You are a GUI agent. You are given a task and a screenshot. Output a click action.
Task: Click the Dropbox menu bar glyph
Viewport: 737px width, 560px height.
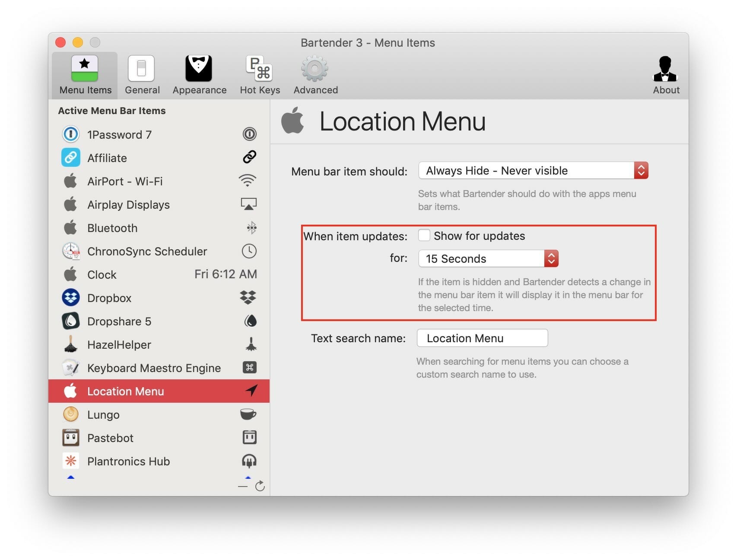[248, 297]
